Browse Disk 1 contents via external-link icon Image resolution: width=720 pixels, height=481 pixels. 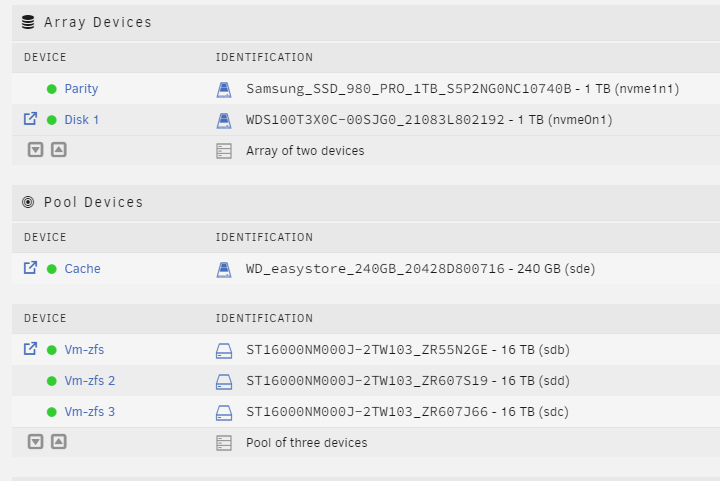coord(30,119)
